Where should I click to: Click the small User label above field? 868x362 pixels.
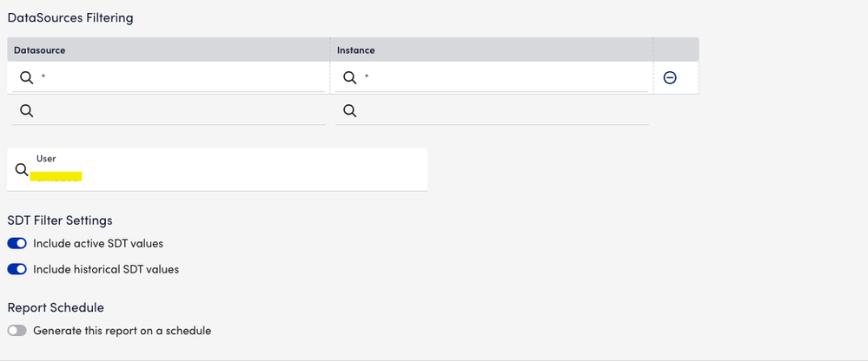pos(46,159)
